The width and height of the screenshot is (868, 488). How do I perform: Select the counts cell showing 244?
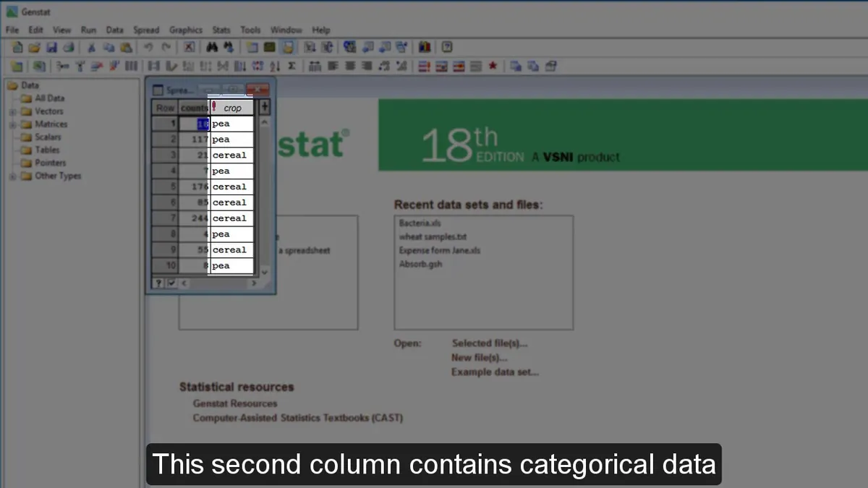(x=194, y=218)
